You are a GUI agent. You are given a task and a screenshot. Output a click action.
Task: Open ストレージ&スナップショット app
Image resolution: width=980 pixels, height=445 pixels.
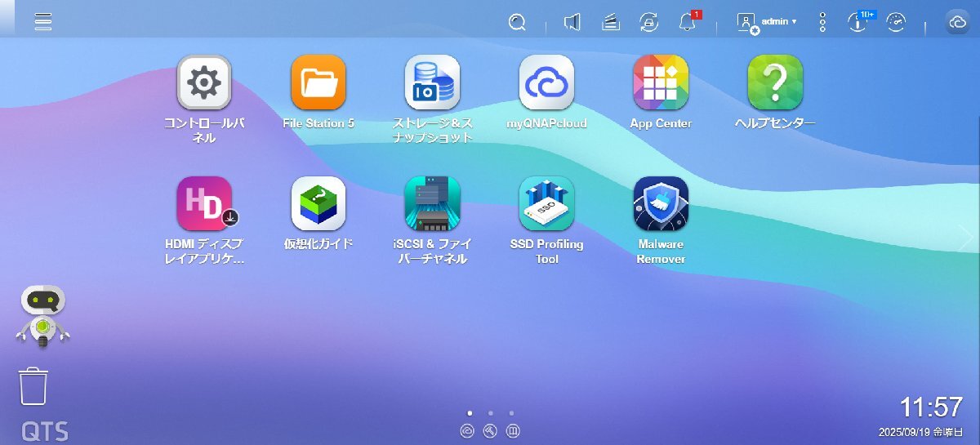(x=433, y=82)
